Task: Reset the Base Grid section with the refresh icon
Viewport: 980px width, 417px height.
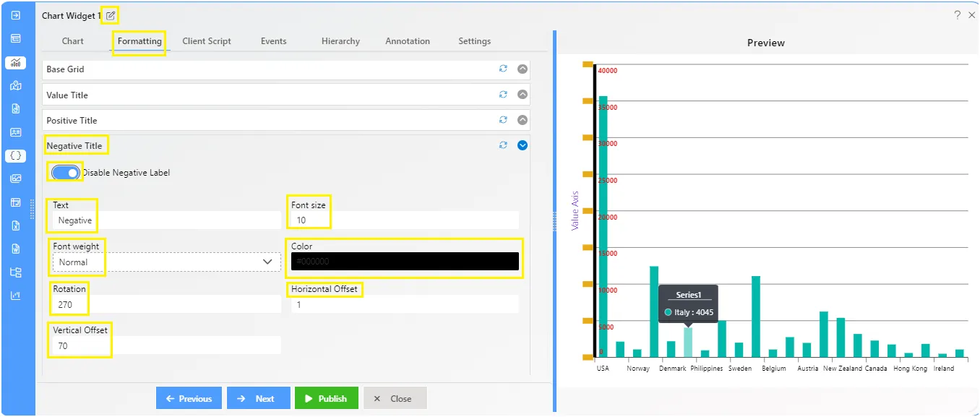Action: point(503,69)
